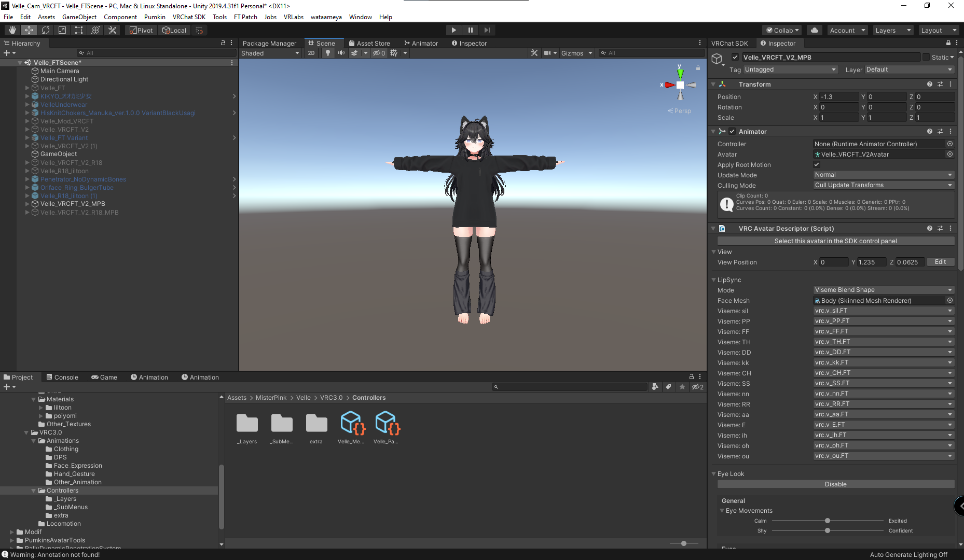Toggle Apply Root Motion checkbox
964x560 pixels.
point(817,164)
